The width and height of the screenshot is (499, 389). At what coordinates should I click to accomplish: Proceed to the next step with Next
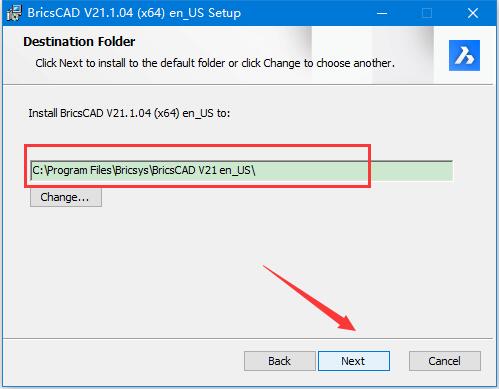coord(354,361)
